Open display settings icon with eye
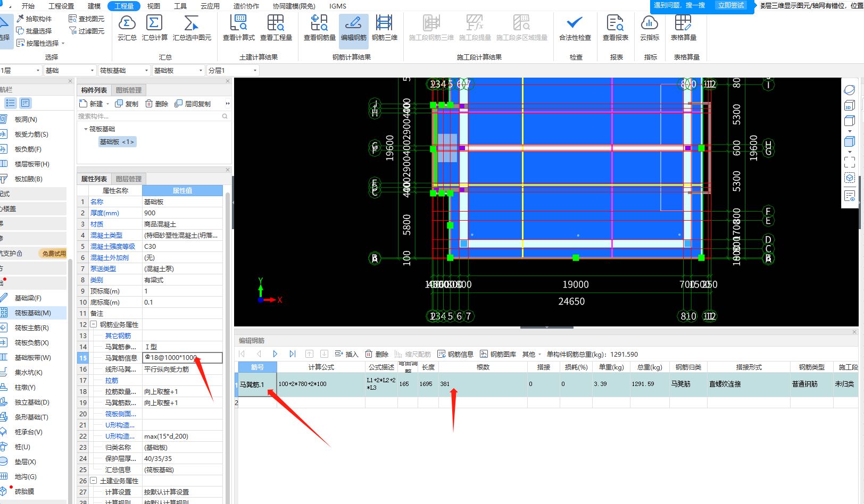The image size is (864, 504). click(x=850, y=196)
